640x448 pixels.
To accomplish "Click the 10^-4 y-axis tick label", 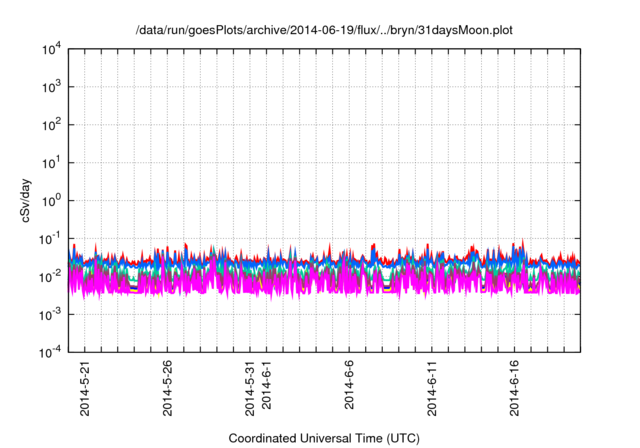I will tap(50, 351).
